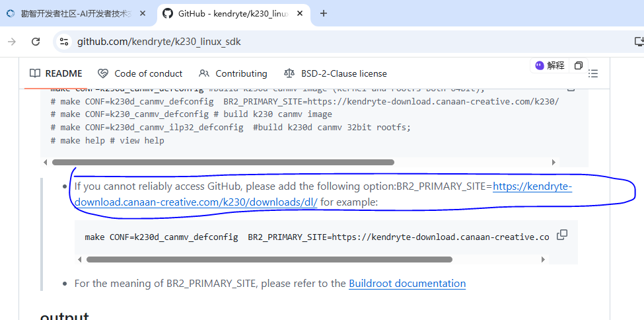Image resolution: width=644 pixels, height=320 pixels.
Task: Open a new browser tab
Action: [324, 13]
